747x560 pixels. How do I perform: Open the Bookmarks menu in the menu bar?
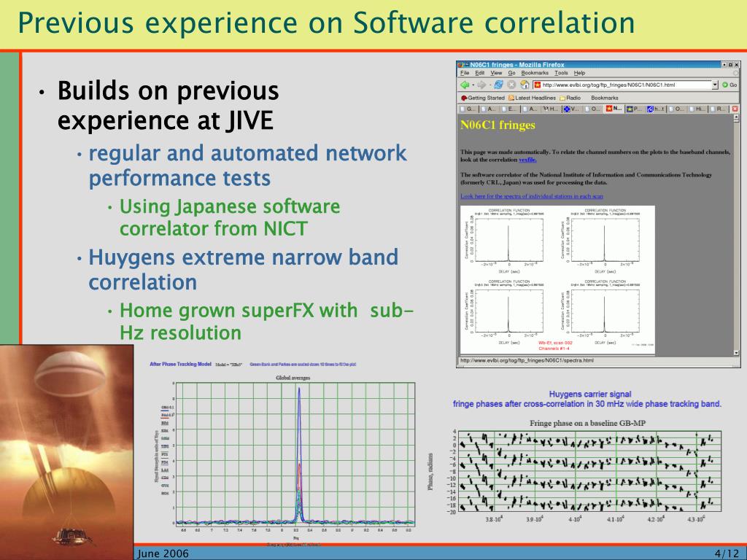pos(535,73)
